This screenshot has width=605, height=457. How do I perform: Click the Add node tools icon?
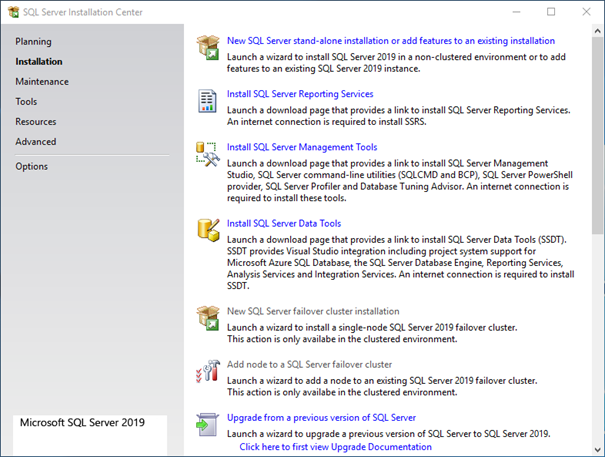[x=208, y=371]
